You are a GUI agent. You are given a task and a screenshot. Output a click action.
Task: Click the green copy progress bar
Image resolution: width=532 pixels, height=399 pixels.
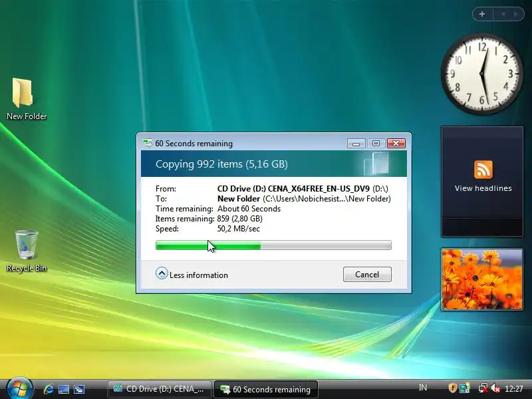(x=273, y=245)
